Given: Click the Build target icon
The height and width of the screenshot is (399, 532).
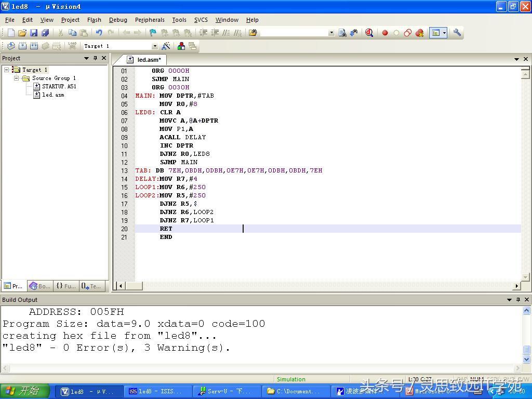Looking at the screenshot, I should (22, 46).
